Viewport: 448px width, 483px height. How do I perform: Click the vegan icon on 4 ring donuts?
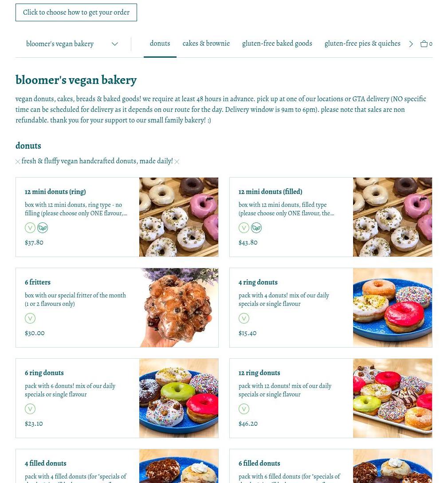click(244, 318)
